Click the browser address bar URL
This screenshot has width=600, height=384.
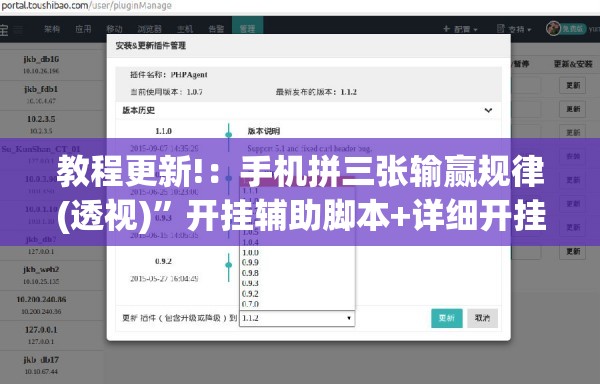tap(86, 6)
